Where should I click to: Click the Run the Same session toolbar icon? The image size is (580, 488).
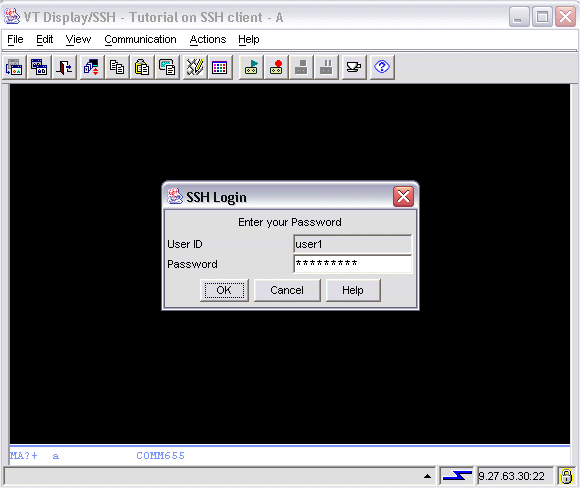click(14, 67)
